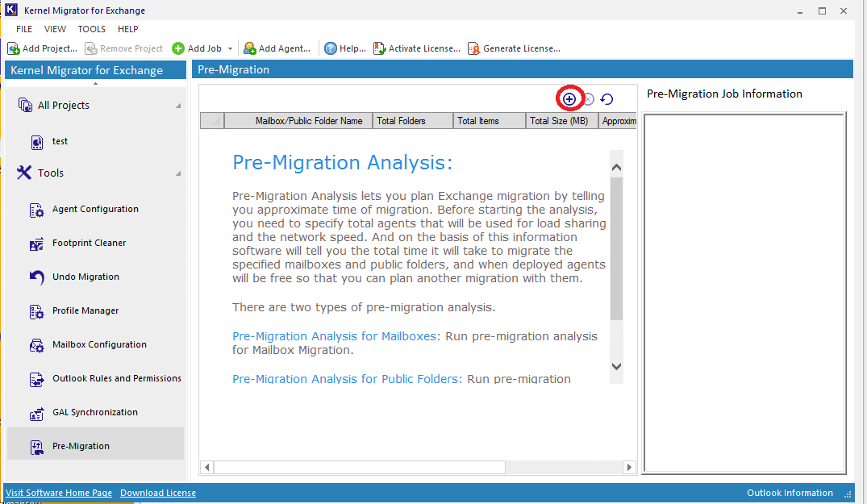Click Pre-Migration Analysis for Mailboxes link

pyautogui.click(x=336, y=336)
